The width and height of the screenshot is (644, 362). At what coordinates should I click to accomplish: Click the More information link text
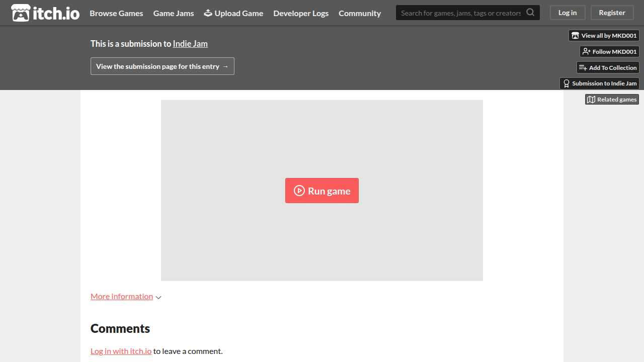click(122, 296)
